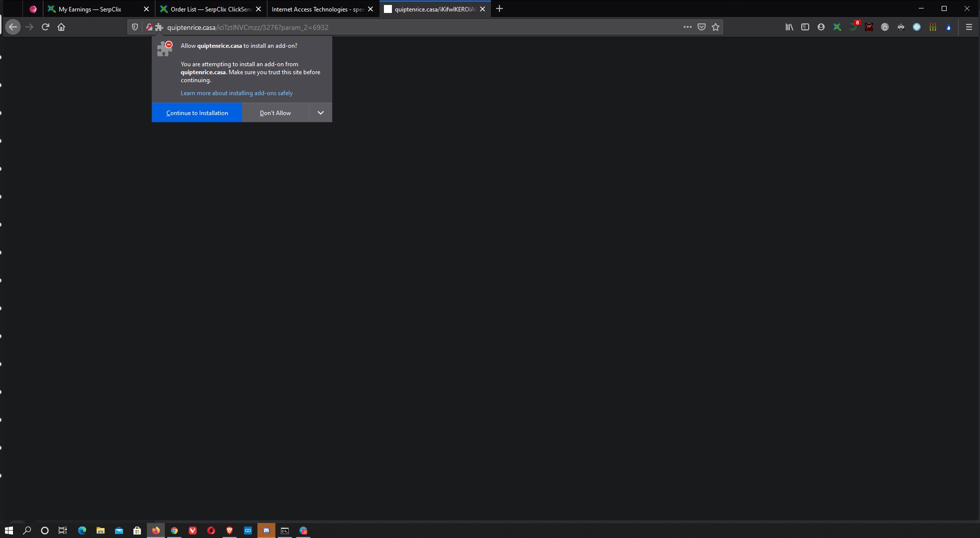
Task: Open page actions three-dot menu
Action: coord(688,27)
